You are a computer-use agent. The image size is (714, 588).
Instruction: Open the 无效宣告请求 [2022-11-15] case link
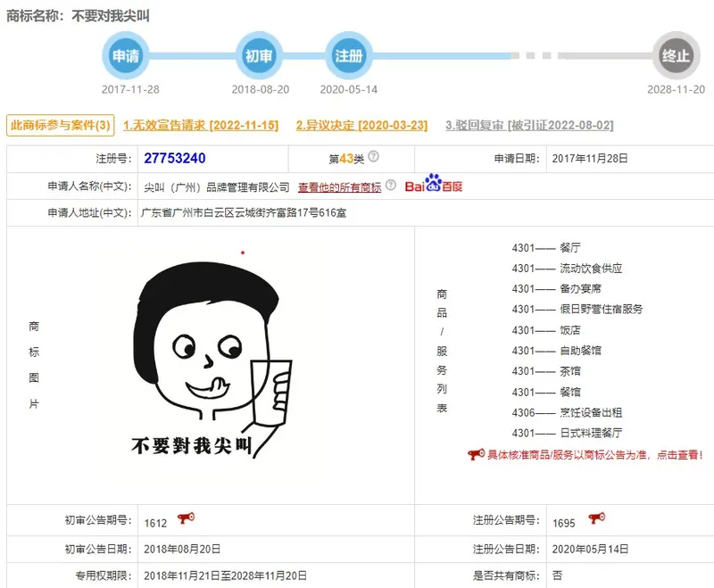[201, 125]
